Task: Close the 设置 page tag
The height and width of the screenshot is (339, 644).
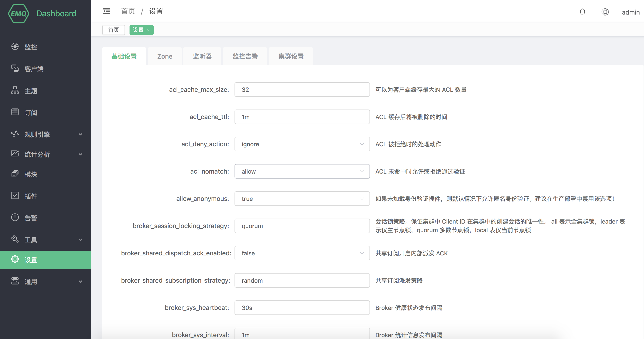Action: 148,30
